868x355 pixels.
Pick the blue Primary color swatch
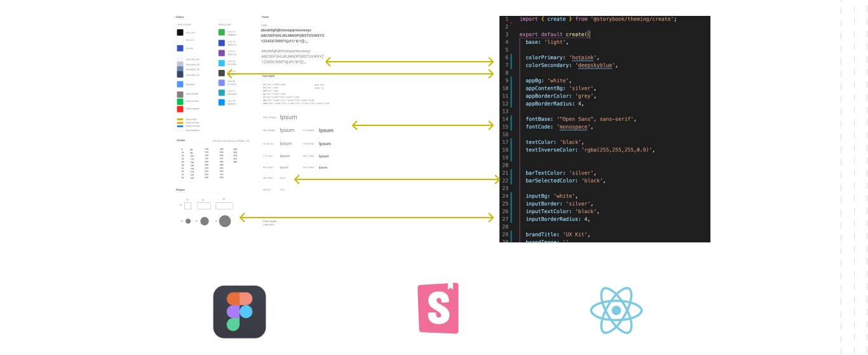(x=180, y=48)
